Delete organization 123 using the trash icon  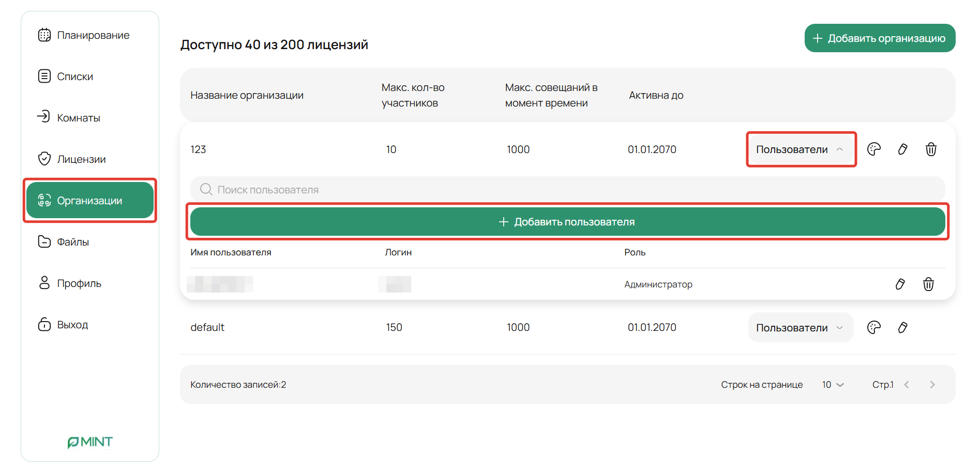(x=930, y=149)
